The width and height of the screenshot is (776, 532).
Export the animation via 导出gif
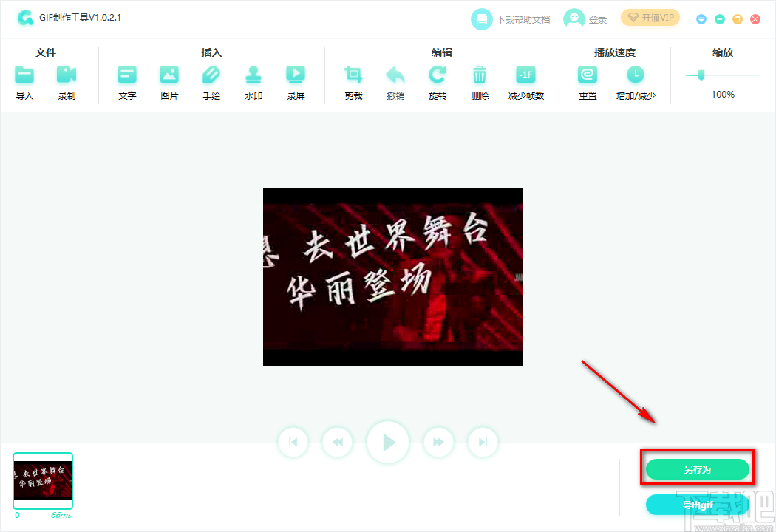click(697, 504)
